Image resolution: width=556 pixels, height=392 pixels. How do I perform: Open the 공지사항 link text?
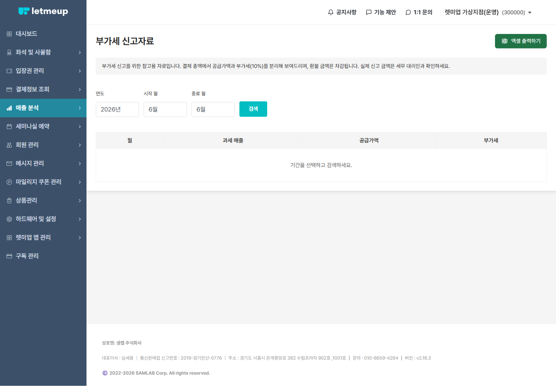tap(346, 12)
